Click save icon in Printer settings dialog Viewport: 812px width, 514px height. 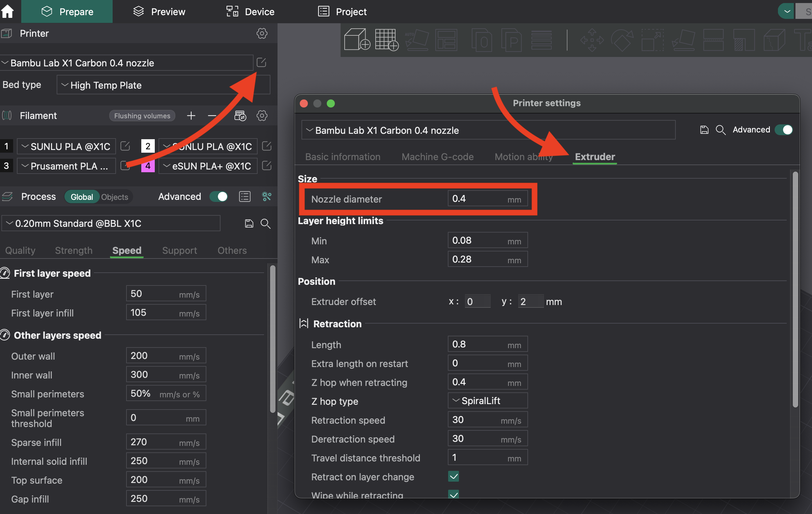coord(704,130)
